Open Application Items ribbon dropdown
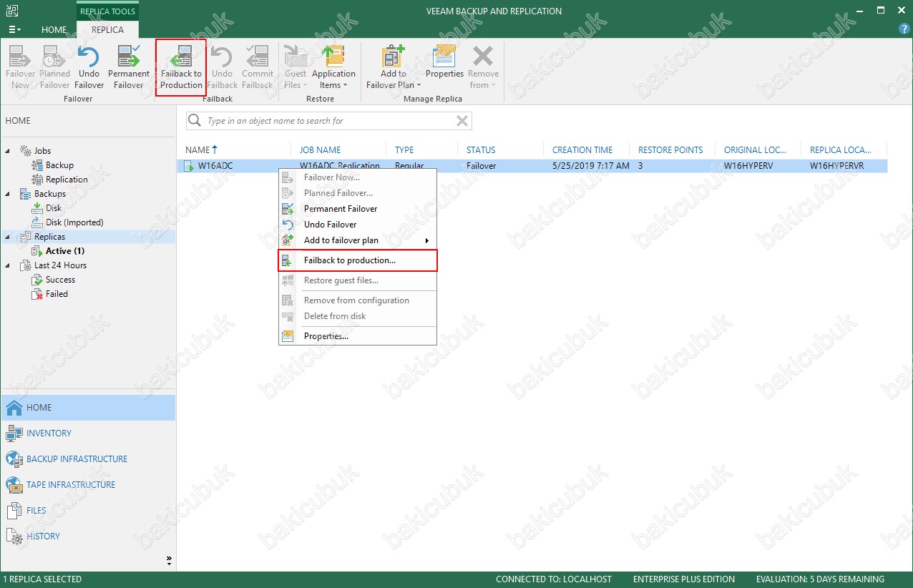This screenshot has height=588, width=913. [x=333, y=67]
